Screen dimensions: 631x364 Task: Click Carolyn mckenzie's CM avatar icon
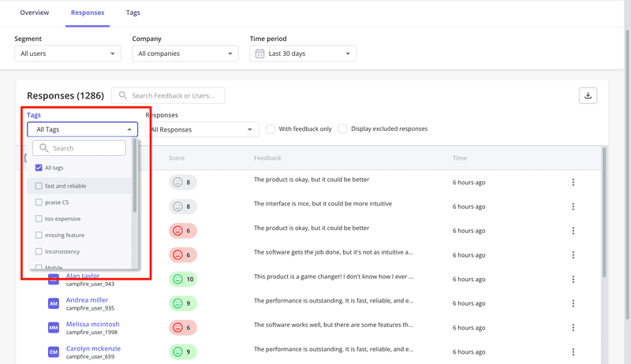coord(54,352)
